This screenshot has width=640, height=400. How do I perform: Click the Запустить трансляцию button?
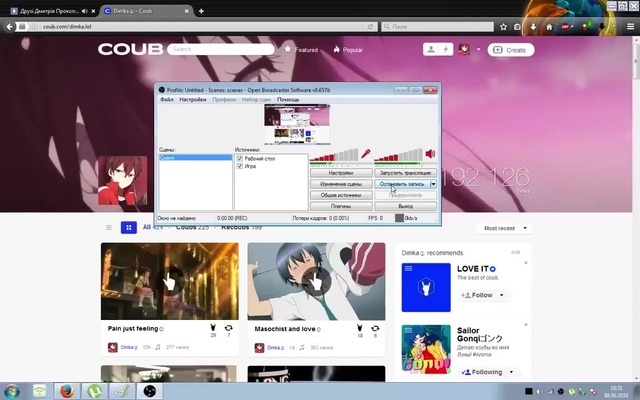click(x=404, y=173)
